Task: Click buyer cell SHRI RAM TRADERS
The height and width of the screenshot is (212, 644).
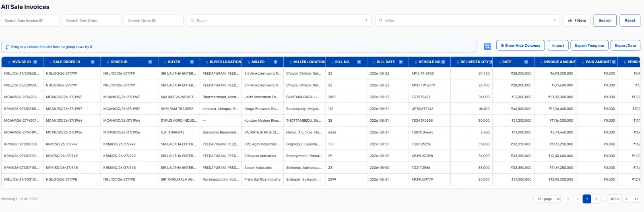Action: pos(179,109)
